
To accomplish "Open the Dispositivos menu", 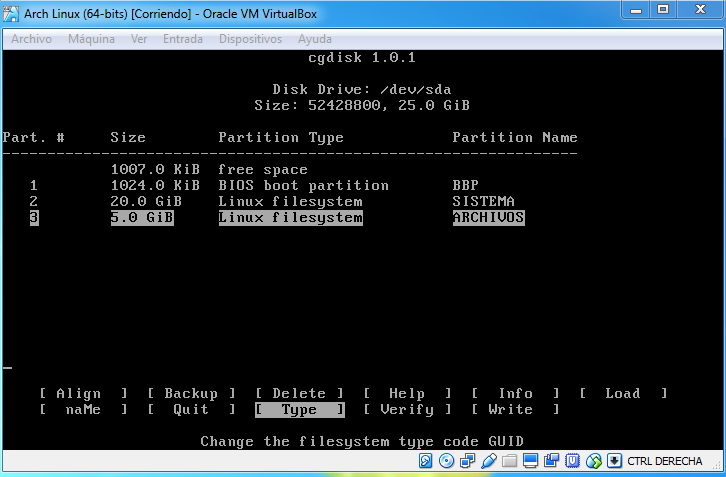I will pos(250,39).
